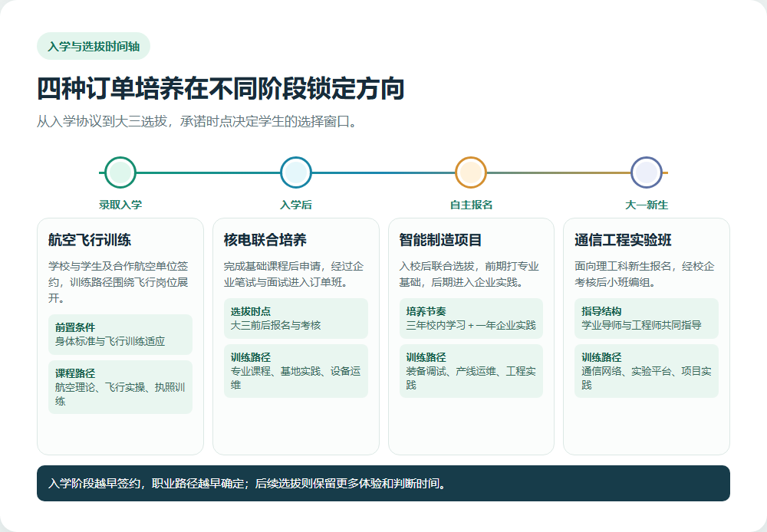
Task: Click the 入学与选拔时间轴 tag pill
Action: click(x=94, y=47)
